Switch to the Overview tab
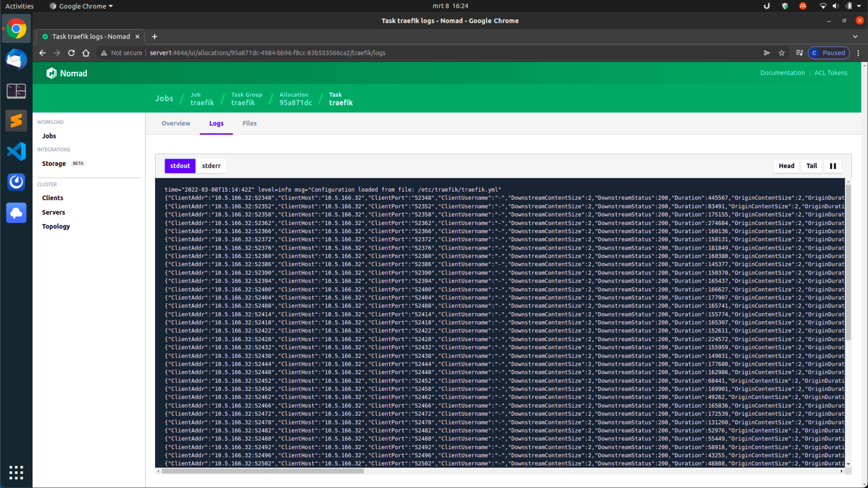Screen dimensions: 868x488 175,123
